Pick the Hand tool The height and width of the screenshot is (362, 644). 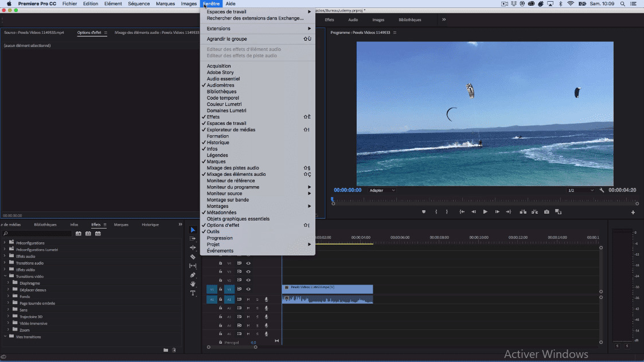(x=193, y=283)
